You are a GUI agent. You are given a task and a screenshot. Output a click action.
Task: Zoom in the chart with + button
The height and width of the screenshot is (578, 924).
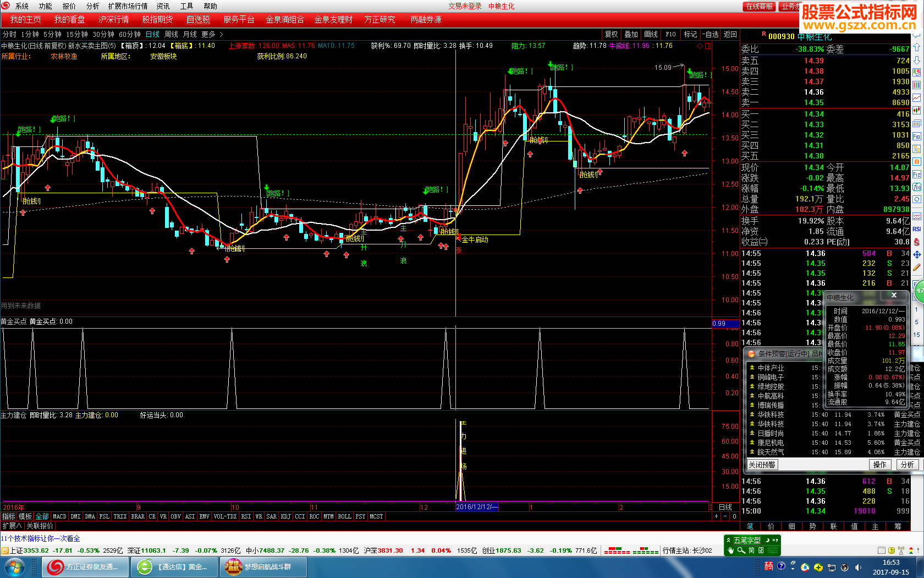[x=717, y=516]
